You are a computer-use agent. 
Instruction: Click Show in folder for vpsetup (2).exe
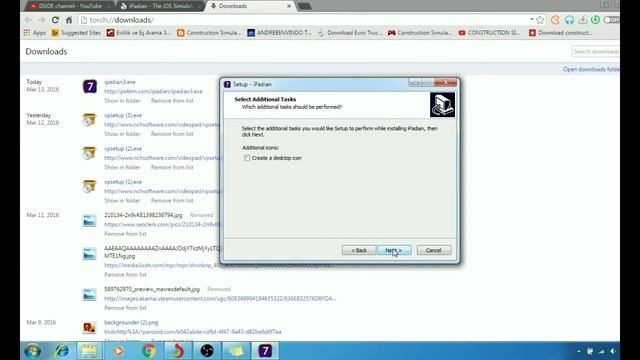click(122, 167)
